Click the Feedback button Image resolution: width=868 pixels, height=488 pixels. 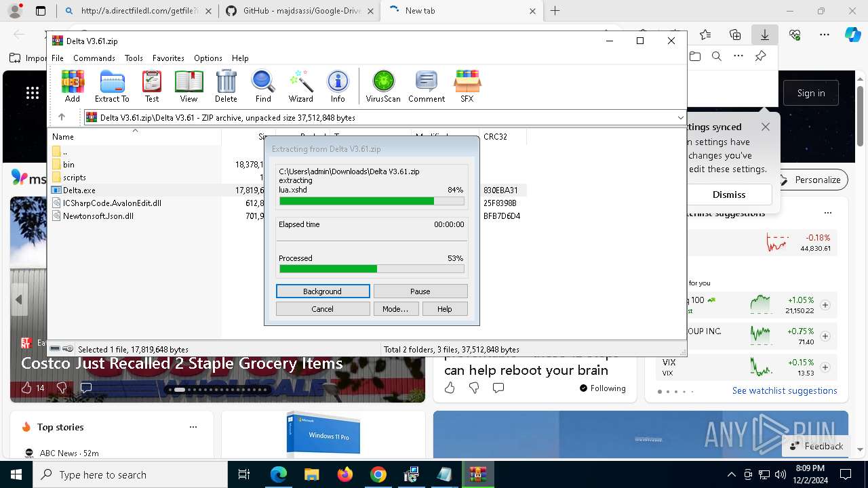pos(815,446)
